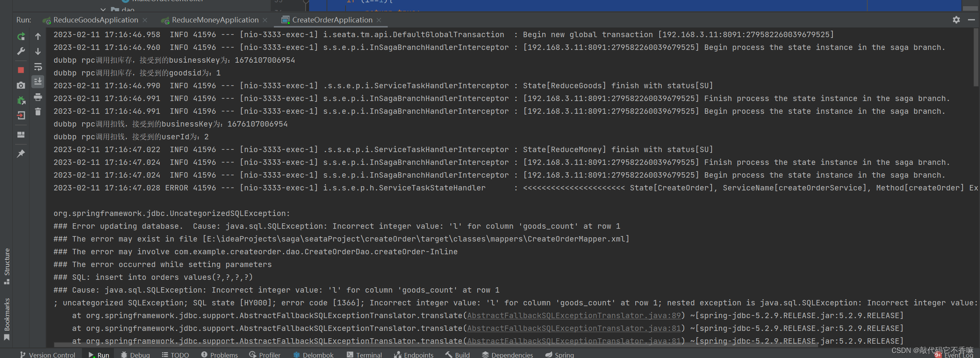Open the Bookmarks side panel
The image size is (980, 358).
(x=7, y=319)
